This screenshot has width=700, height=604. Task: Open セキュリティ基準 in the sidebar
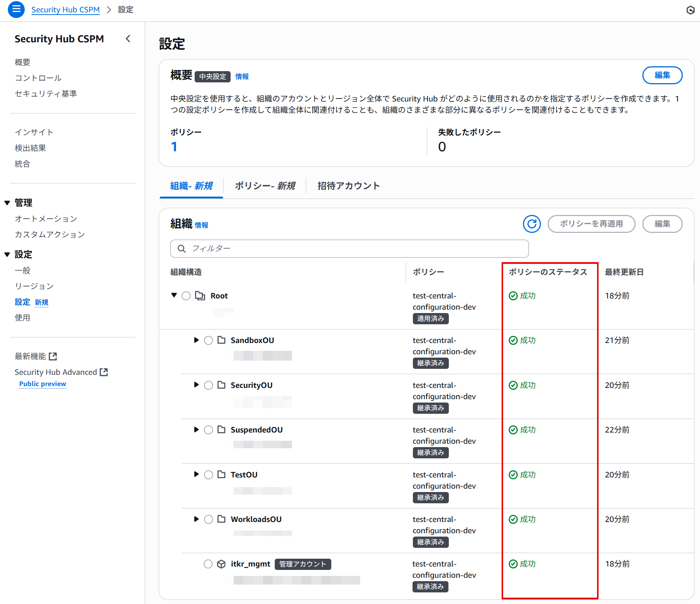pos(46,94)
